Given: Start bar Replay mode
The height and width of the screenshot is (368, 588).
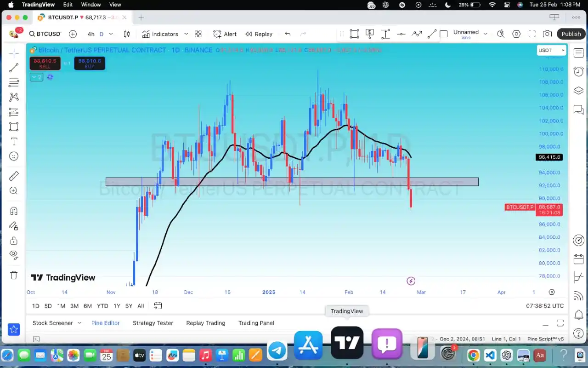Looking at the screenshot, I should (x=259, y=34).
